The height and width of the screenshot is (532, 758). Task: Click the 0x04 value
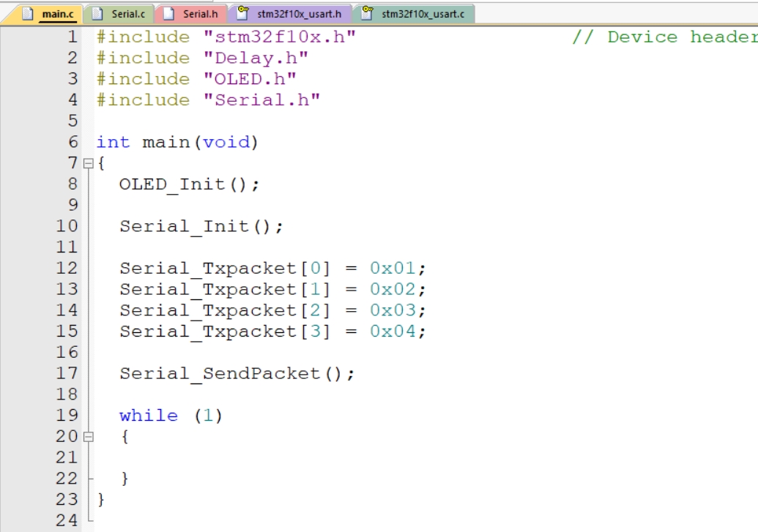[393, 331]
